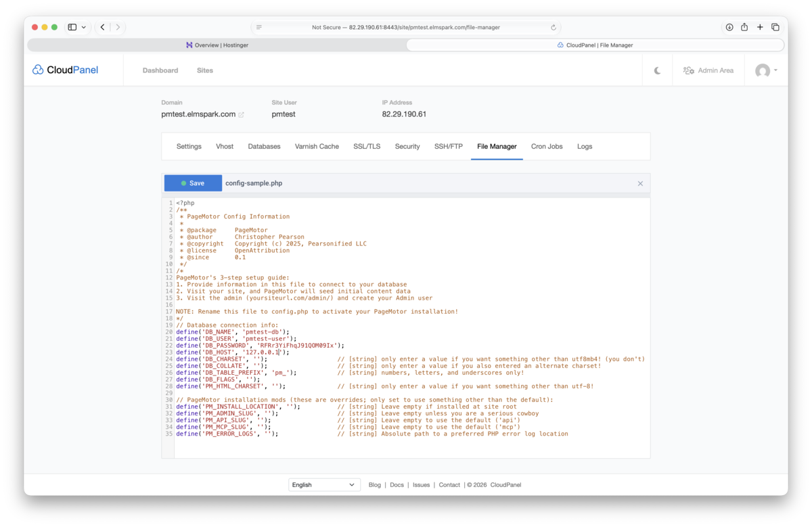Viewport: 812px width, 527px height.
Task: Open the Sites nav item
Action: pyautogui.click(x=205, y=70)
